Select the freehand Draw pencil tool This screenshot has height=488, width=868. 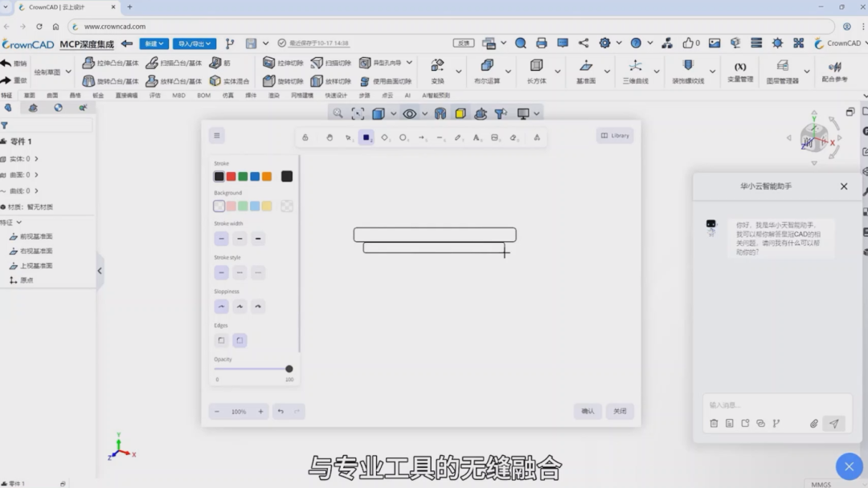(458, 137)
